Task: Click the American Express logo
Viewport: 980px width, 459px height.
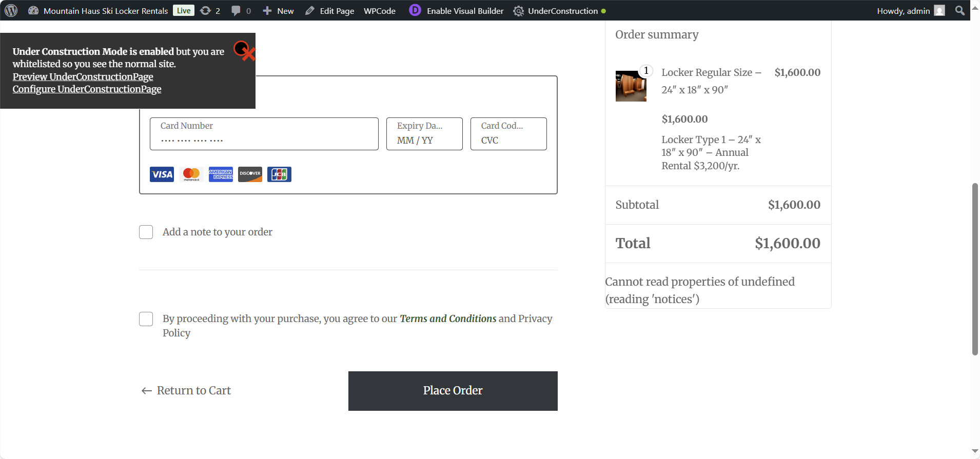Action: coord(221,174)
